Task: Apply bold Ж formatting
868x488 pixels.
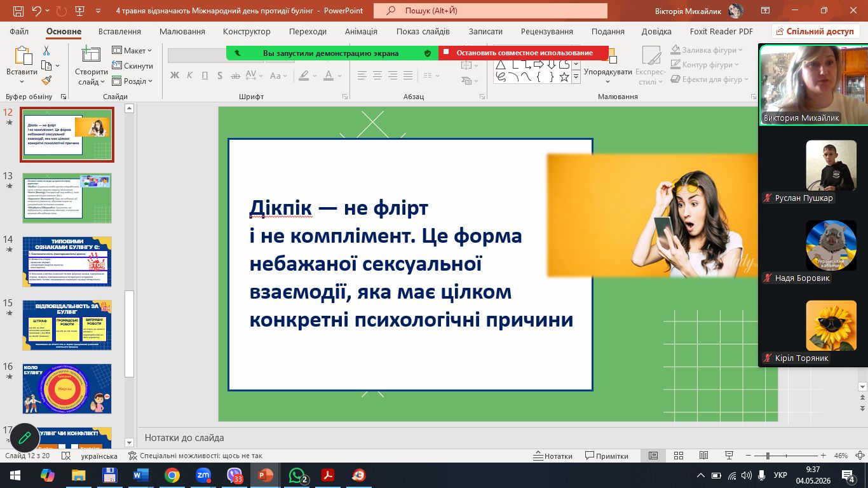Action: click(175, 76)
